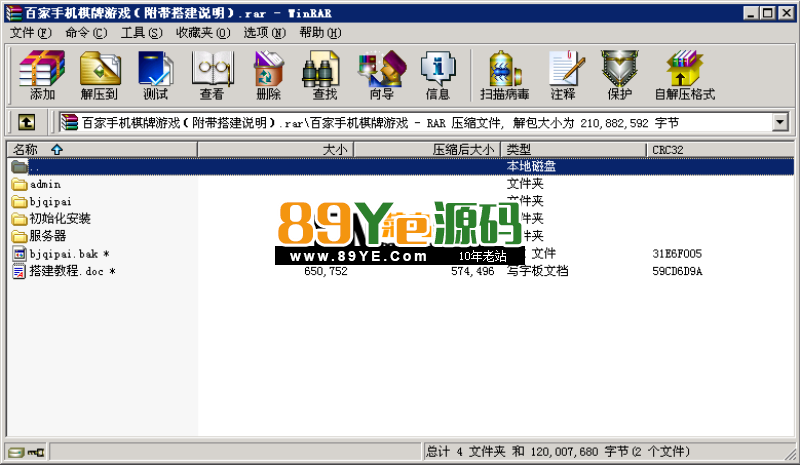The height and width of the screenshot is (465, 800).
Task: Open the 命令(C) menu
Action: (86, 33)
